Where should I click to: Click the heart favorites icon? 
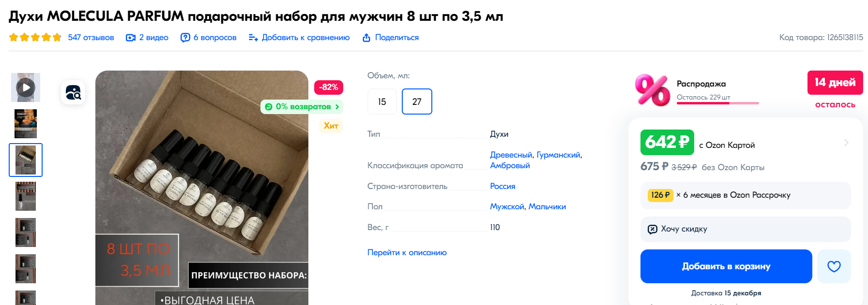[834, 266]
